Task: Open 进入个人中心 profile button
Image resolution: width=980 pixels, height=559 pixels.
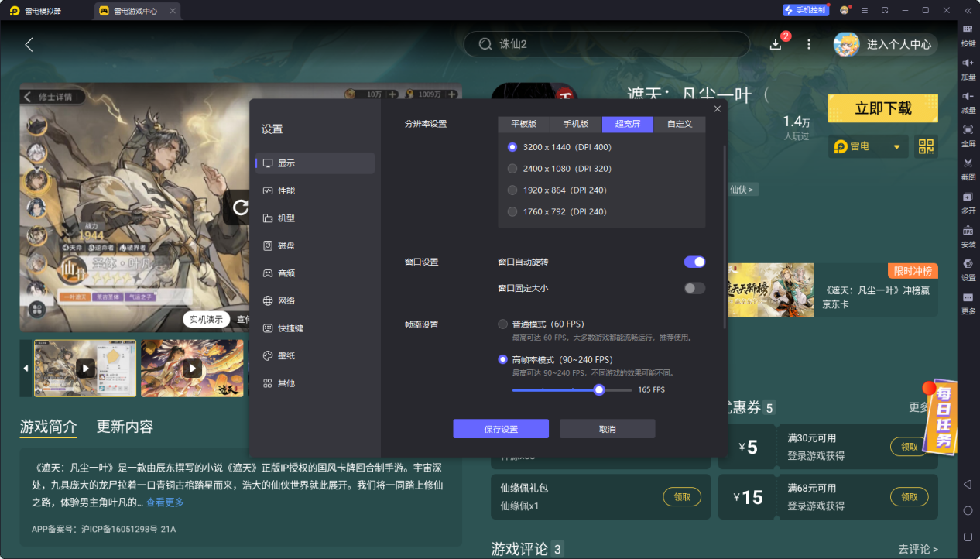Action: coord(886,44)
